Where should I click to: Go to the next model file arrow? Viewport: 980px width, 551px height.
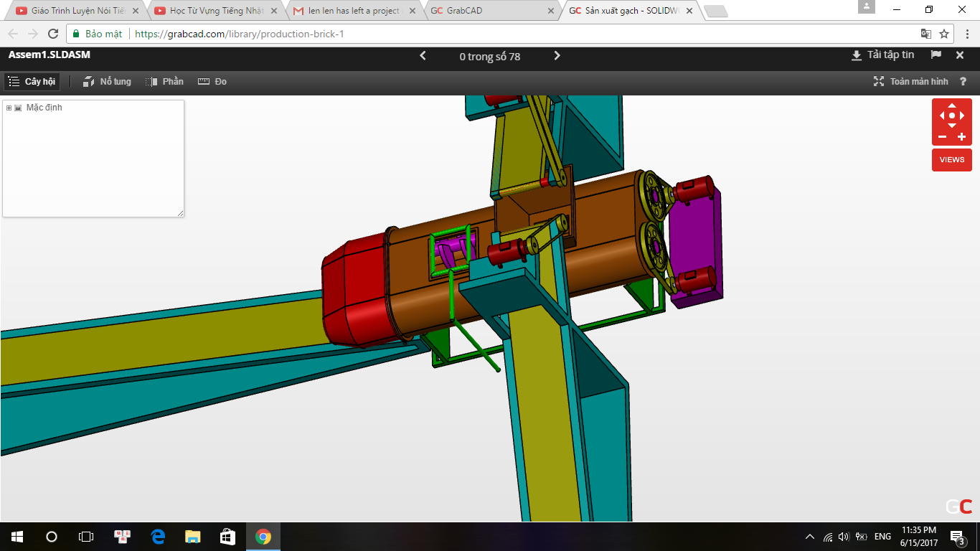(557, 56)
